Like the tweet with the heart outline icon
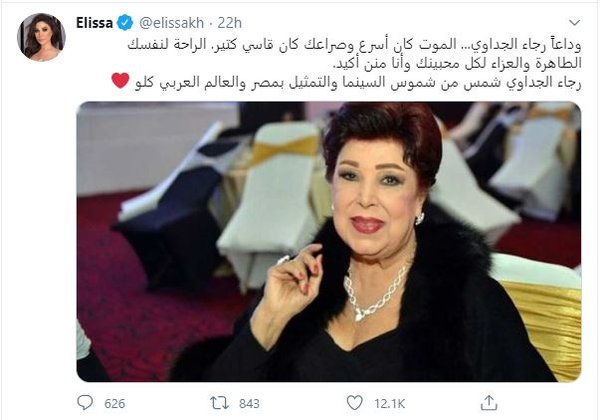This screenshot has height=420, width=600. tap(354, 403)
